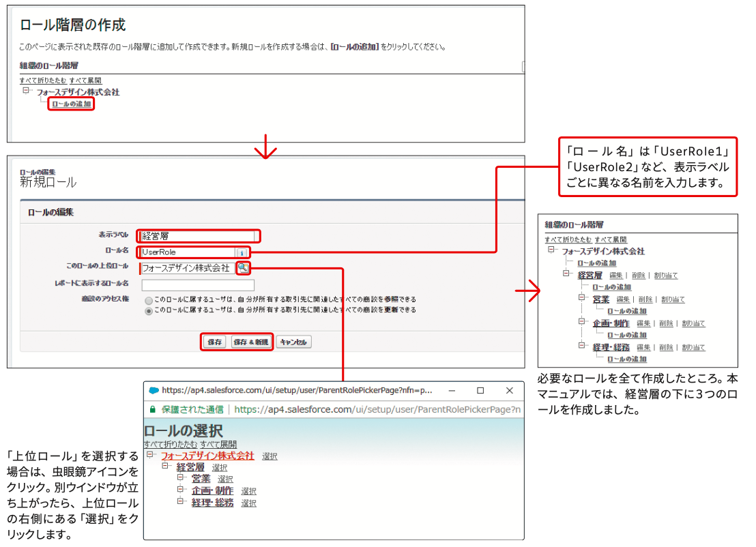Minimize the role picker popup window
The height and width of the screenshot is (547, 756).
[452, 390]
